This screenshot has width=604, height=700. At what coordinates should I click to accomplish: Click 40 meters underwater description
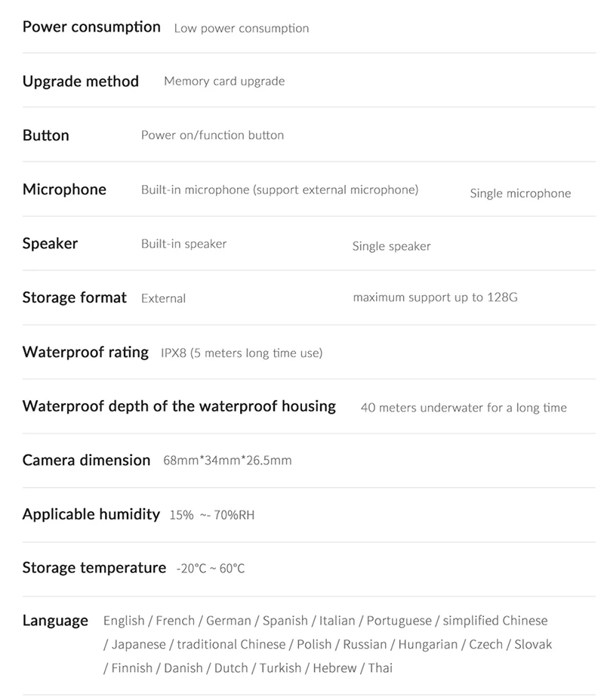click(x=464, y=408)
